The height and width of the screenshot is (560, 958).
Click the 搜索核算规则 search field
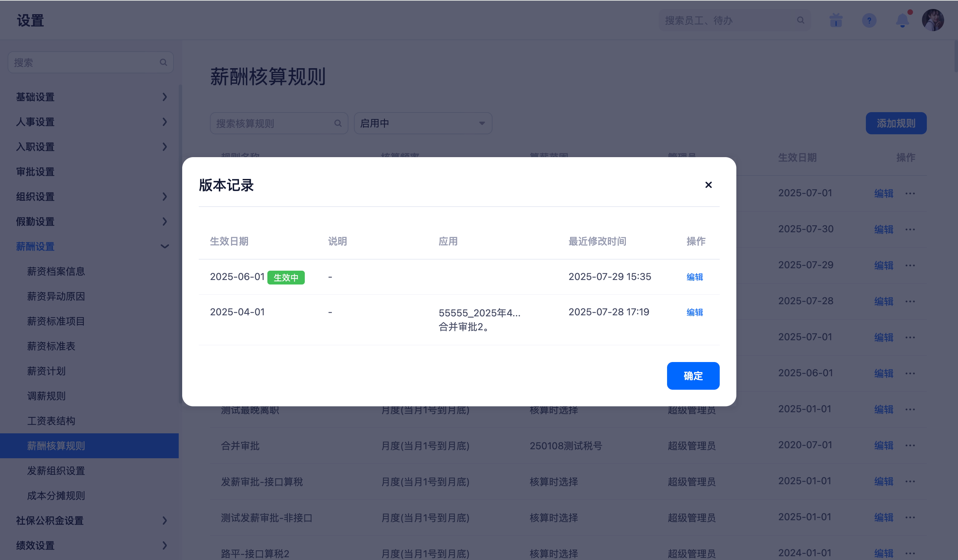coord(279,123)
